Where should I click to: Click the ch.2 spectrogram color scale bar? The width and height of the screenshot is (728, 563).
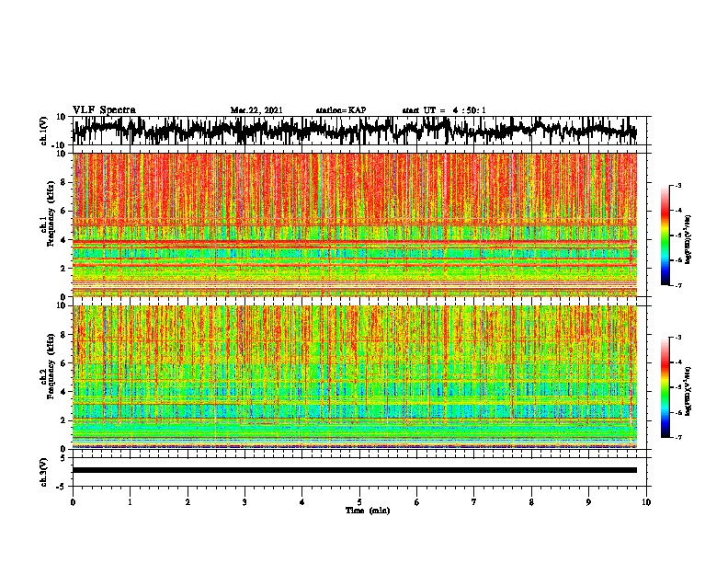pos(665,387)
